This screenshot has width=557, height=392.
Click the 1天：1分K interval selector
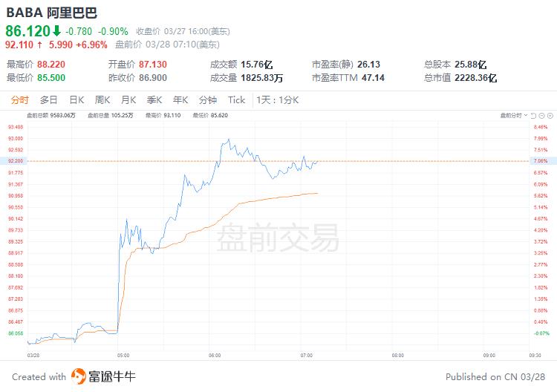[x=278, y=99]
